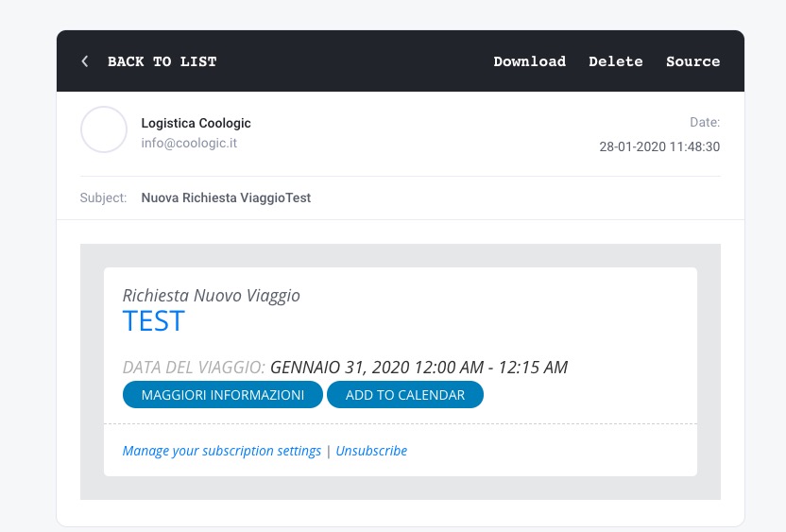Click the Subject: field label
Viewport: 786px width, 532px height.
[104, 198]
